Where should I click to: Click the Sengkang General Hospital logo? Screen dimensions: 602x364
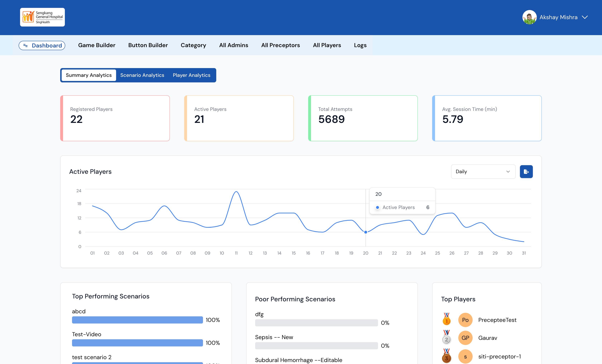(x=42, y=17)
